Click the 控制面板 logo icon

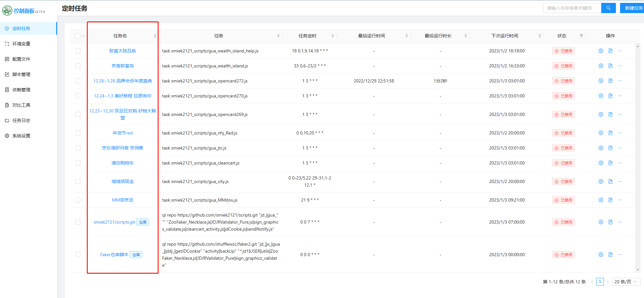pyautogui.click(x=7, y=11)
